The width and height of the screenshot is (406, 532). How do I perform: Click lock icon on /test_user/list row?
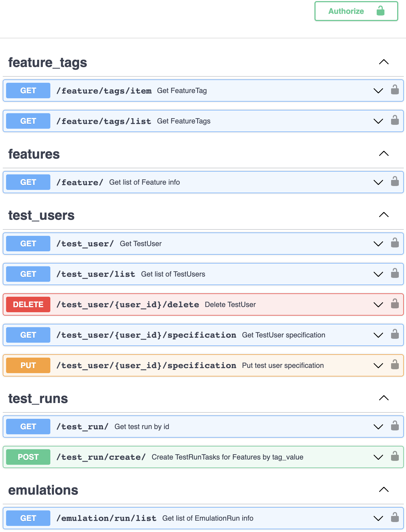[x=395, y=273]
